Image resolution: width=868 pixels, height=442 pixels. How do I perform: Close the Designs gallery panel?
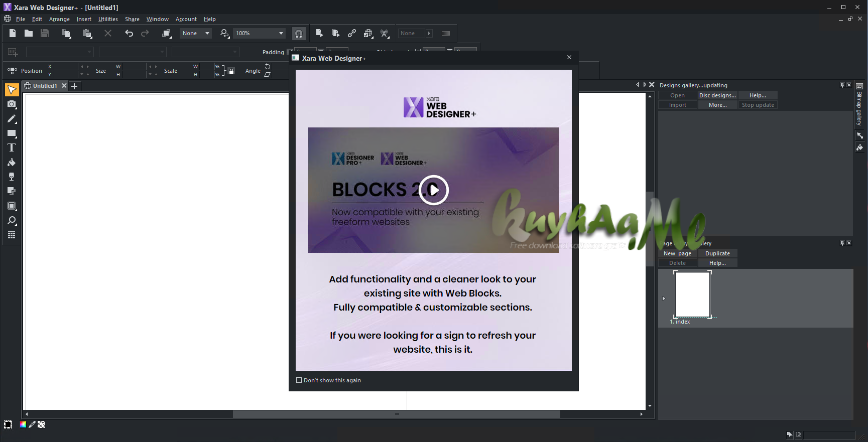pyautogui.click(x=849, y=85)
